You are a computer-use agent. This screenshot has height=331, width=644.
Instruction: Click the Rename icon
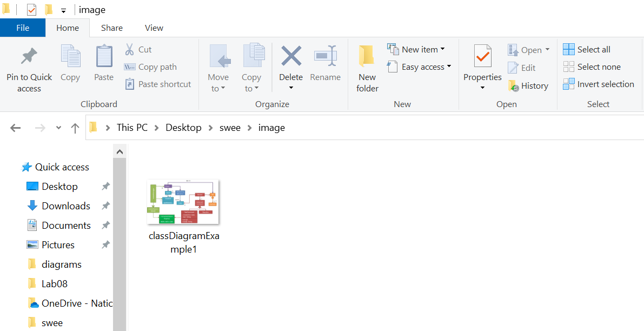tap(326, 56)
